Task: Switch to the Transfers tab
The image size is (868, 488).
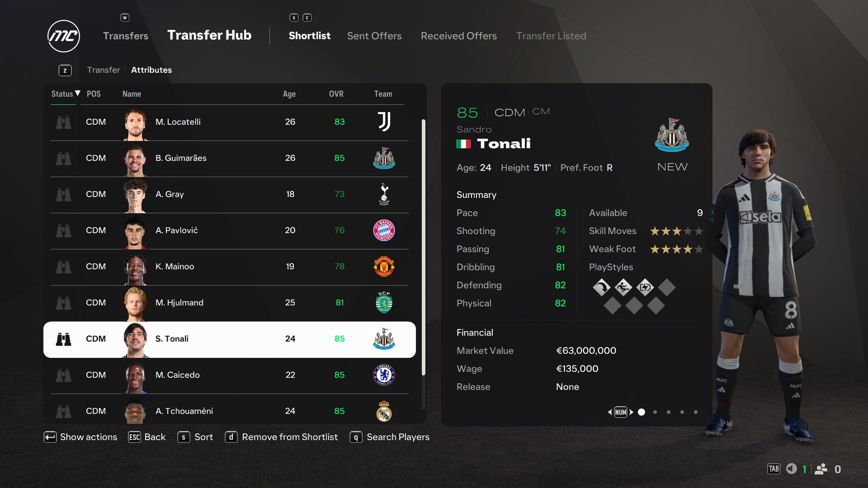Action: pyautogui.click(x=125, y=35)
